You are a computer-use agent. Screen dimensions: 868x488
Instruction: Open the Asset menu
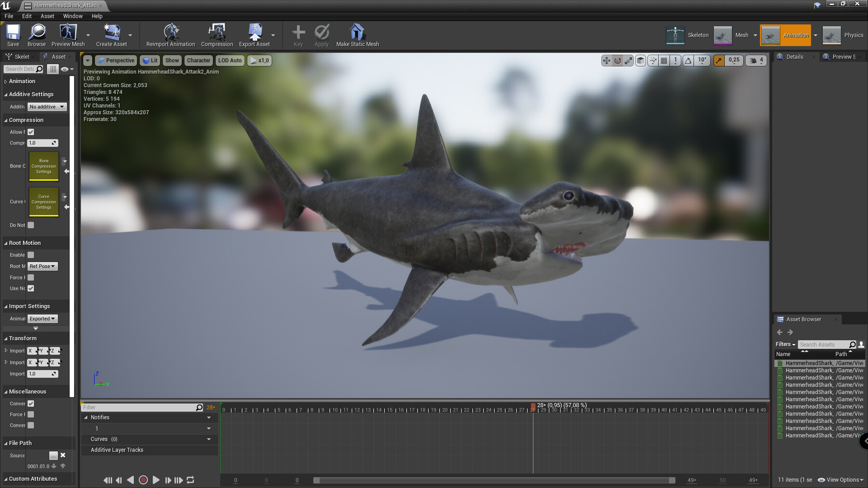pyautogui.click(x=47, y=16)
